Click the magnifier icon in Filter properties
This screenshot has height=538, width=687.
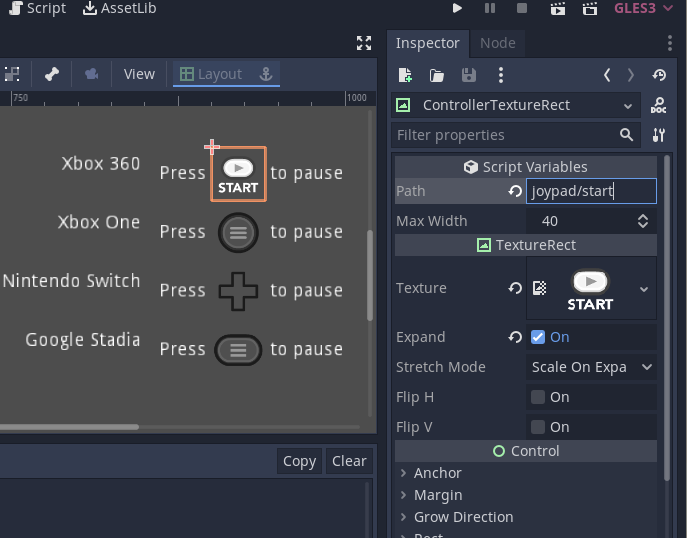[x=627, y=134]
